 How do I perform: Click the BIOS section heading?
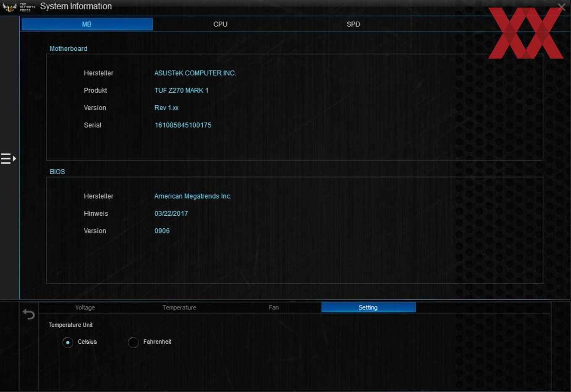(58, 172)
